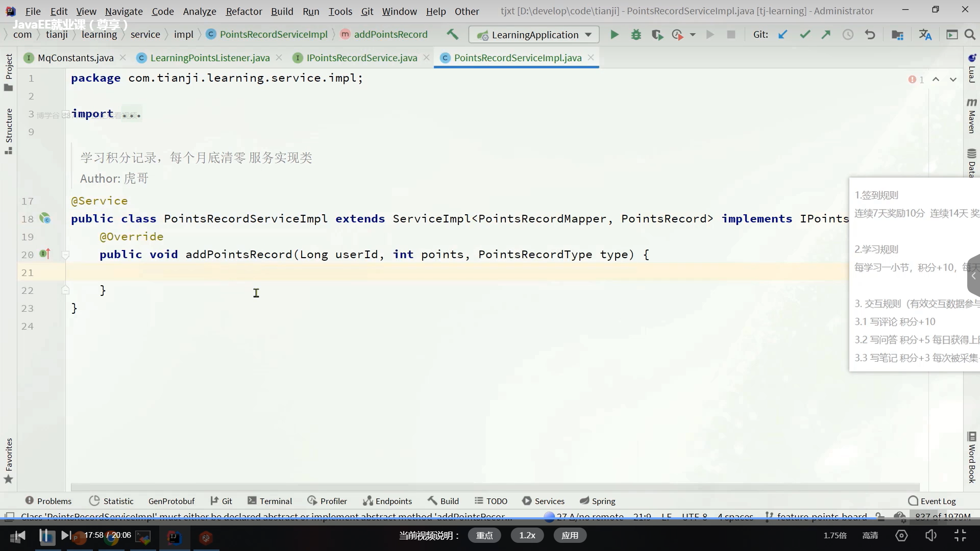Image resolution: width=980 pixels, height=551 pixels.
Task: Click the Translate icon in toolbar
Action: tap(925, 35)
